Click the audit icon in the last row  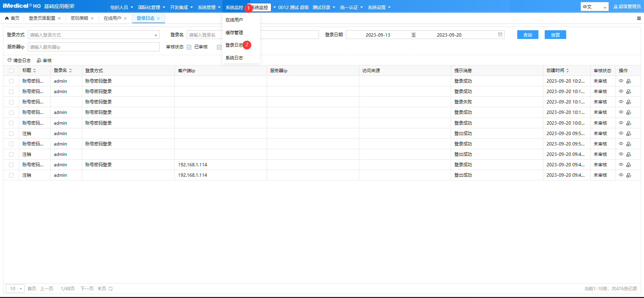click(629, 175)
